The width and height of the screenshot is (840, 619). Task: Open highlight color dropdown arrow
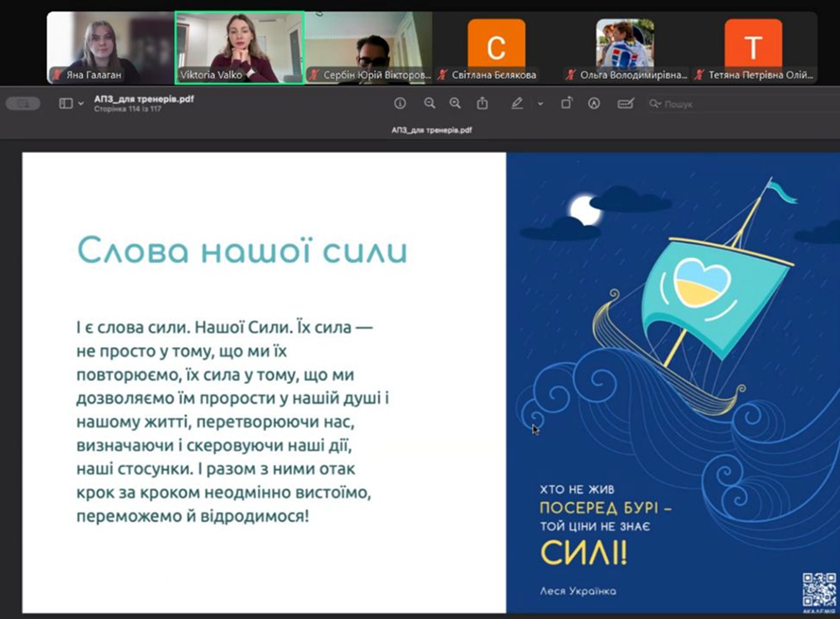(x=540, y=104)
